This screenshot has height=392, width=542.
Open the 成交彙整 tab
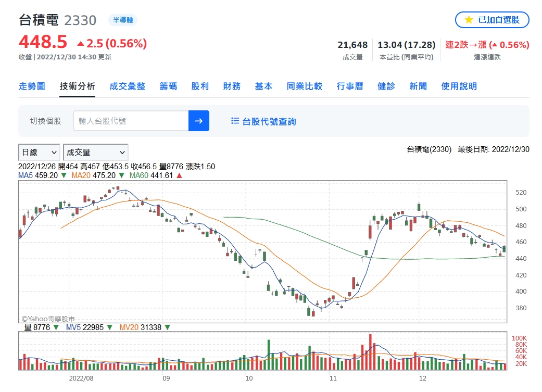(127, 86)
